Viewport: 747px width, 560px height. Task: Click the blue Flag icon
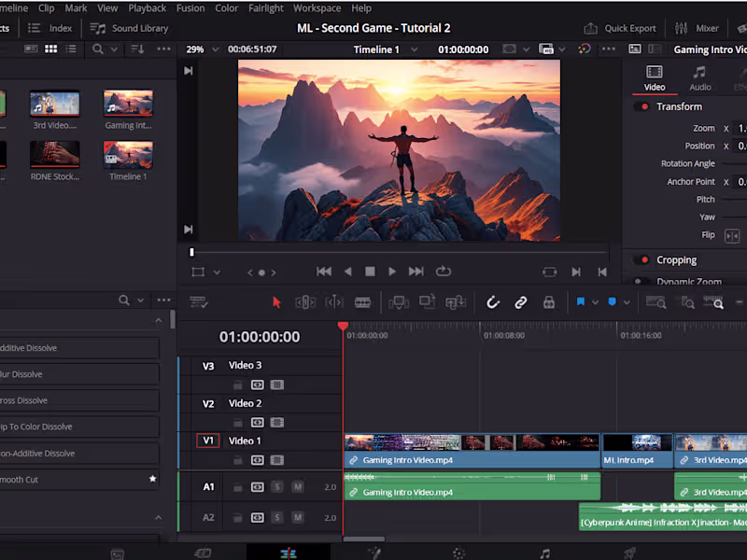581,301
